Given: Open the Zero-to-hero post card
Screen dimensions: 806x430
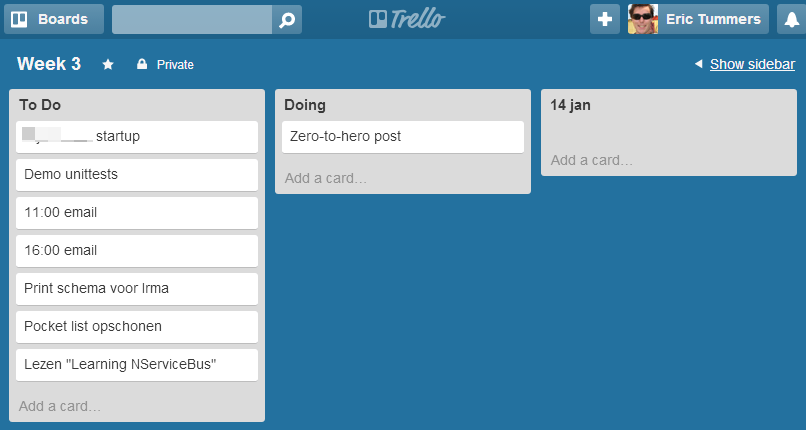Looking at the screenshot, I should [x=402, y=136].
